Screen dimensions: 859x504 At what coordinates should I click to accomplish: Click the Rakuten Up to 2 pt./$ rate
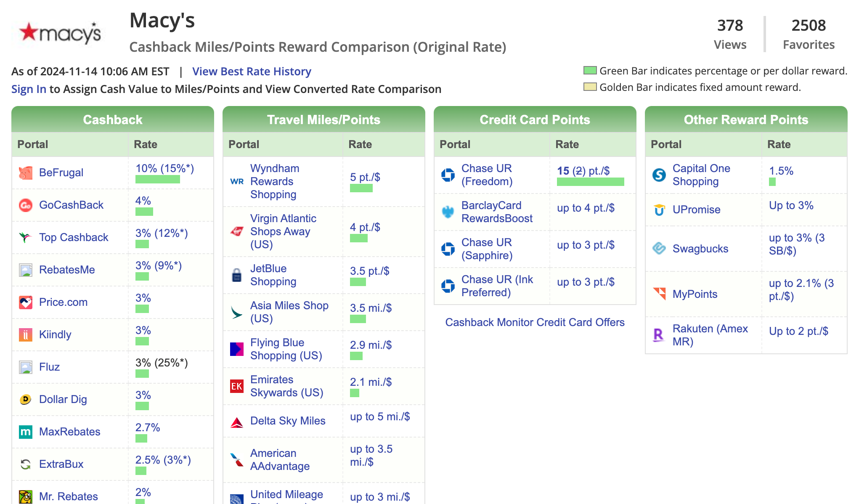point(798,332)
